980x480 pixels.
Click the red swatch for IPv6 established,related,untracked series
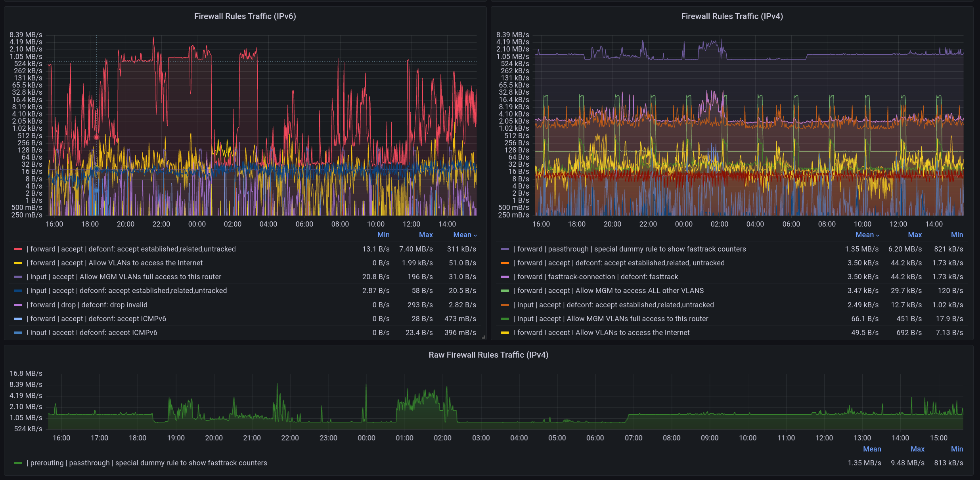(x=18, y=249)
